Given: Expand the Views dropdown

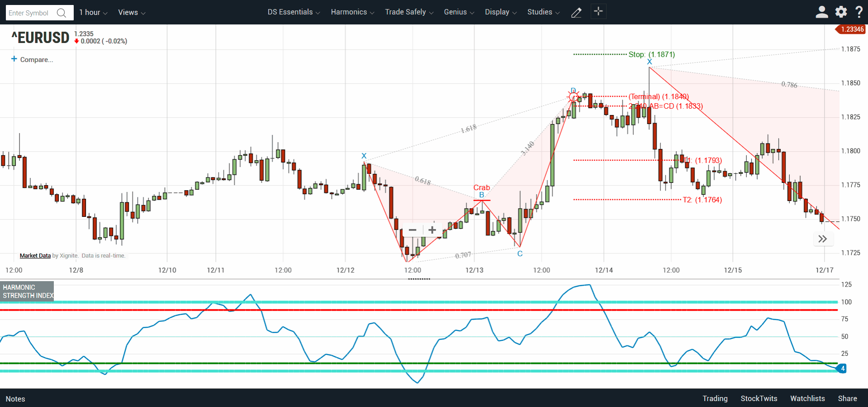Looking at the screenshot, I should (x=132, y=12).
